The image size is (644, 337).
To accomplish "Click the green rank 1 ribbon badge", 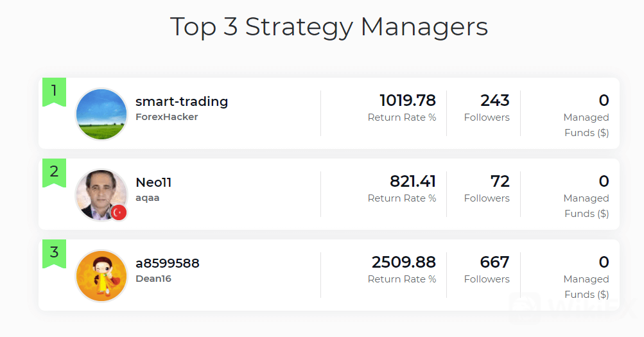I will click(54, 91).
